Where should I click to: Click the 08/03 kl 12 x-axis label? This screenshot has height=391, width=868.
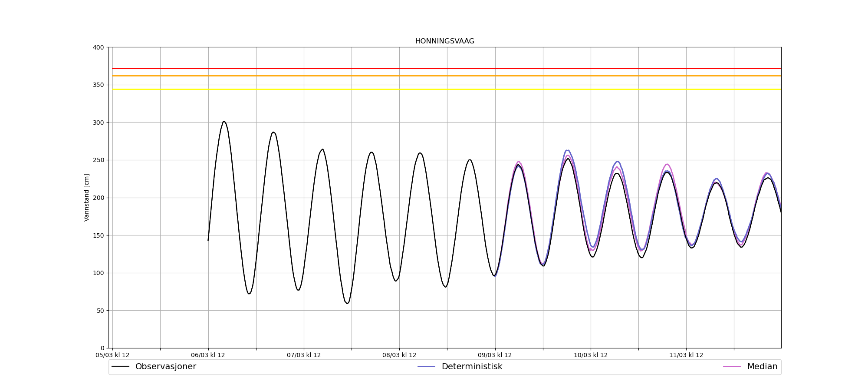click(x=399, y=355)
